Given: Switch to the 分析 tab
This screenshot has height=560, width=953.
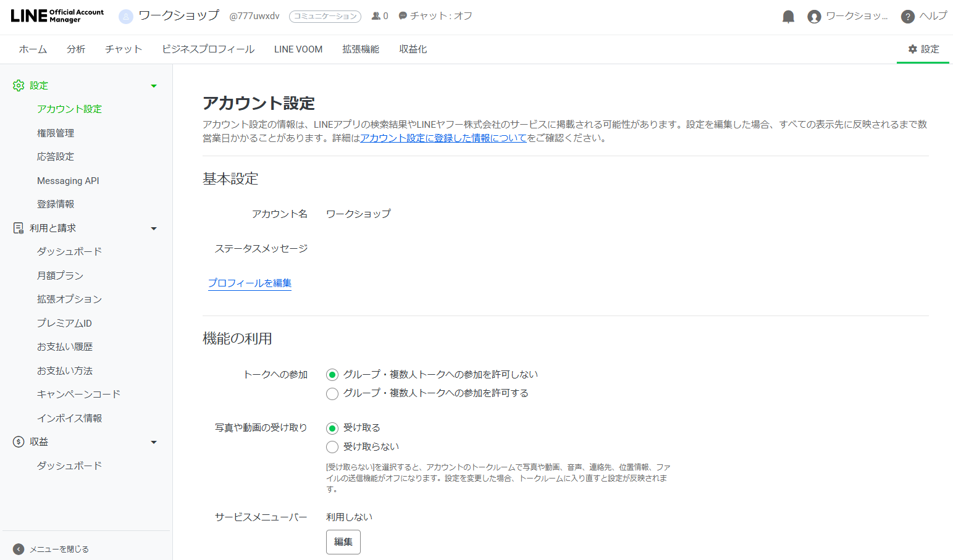Looking at the screenshot, I should pyautogui.click(x=75, y=49).
